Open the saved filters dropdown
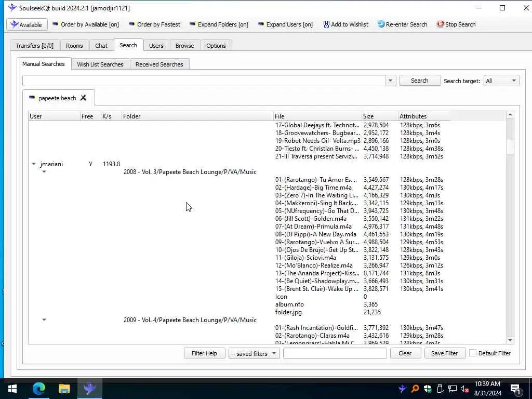 coord(254,353)
